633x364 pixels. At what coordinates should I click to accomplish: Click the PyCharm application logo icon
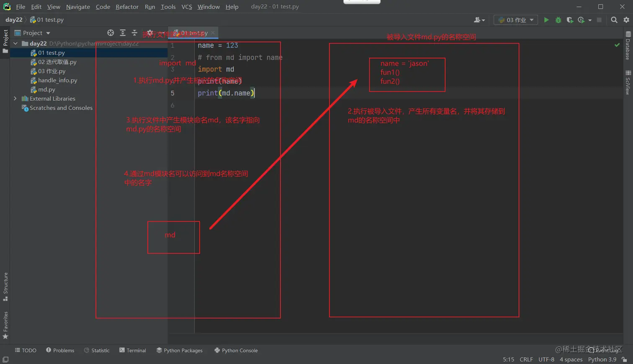[x=7, y=7]
